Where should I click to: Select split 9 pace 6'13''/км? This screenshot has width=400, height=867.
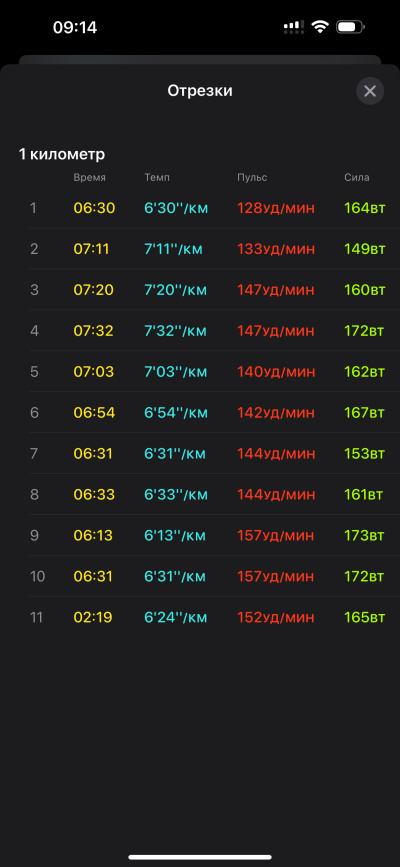pyautogui.click(x=175, y=535)
